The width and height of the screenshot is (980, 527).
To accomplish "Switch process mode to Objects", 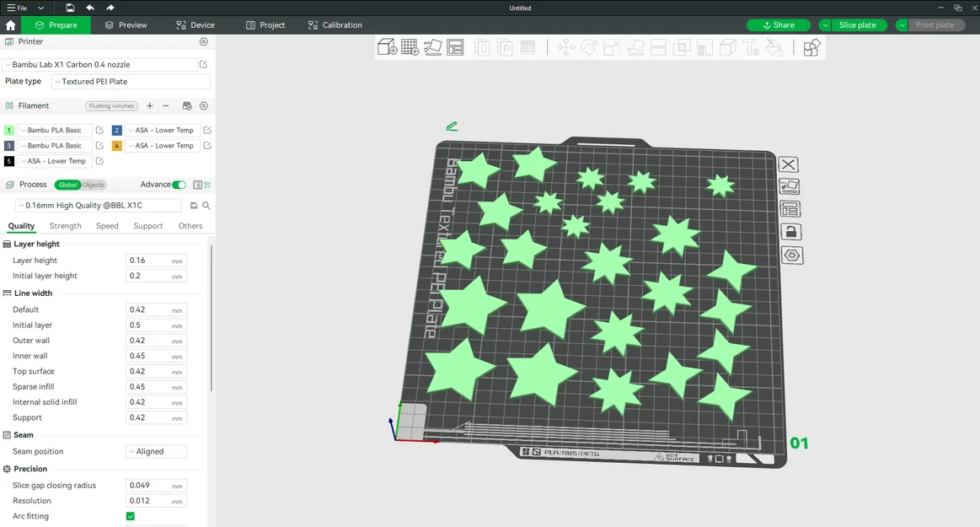I will click(x=94, y=185).
